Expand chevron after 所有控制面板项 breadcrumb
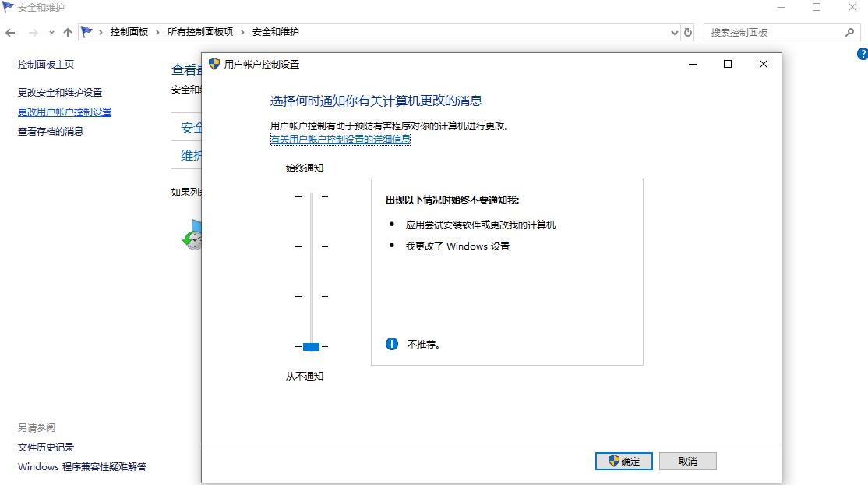This screenshot has height=485, width=868. point(242,32)
